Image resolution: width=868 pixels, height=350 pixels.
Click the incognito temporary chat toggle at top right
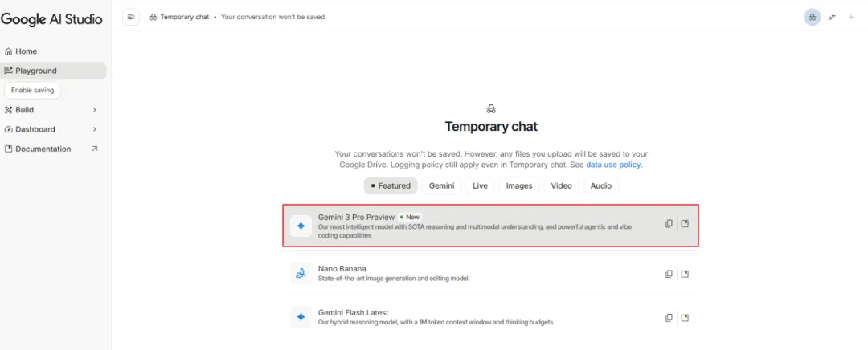click(812, 17)
